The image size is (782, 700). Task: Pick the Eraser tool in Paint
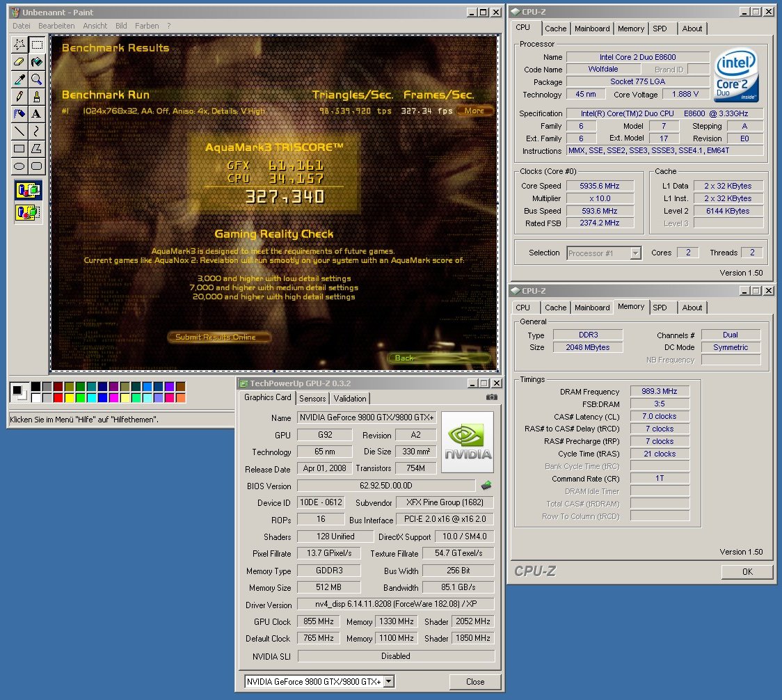(x=19, y=62)
